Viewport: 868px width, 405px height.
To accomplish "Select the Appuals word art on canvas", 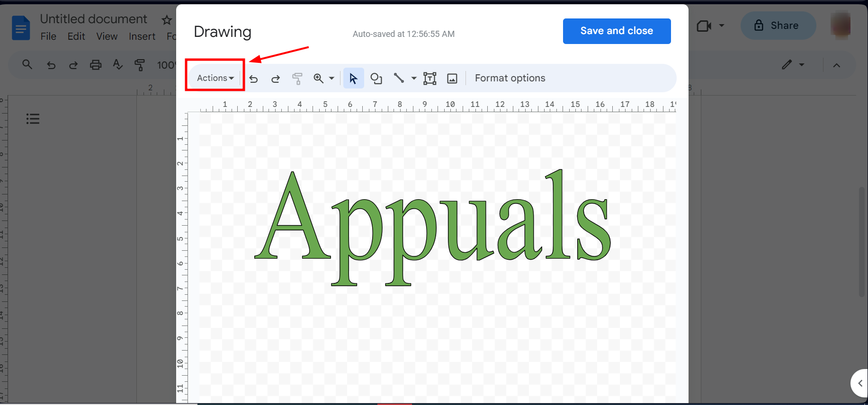I will click(433, 227).
